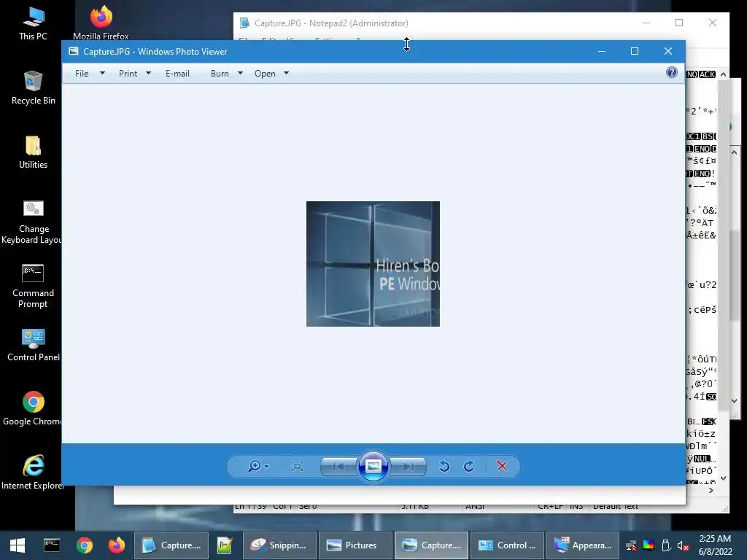The width and height of the screenshot is (747, 560).
Task: Open Command Prompt from taskbar
Action: coord(52,545)
